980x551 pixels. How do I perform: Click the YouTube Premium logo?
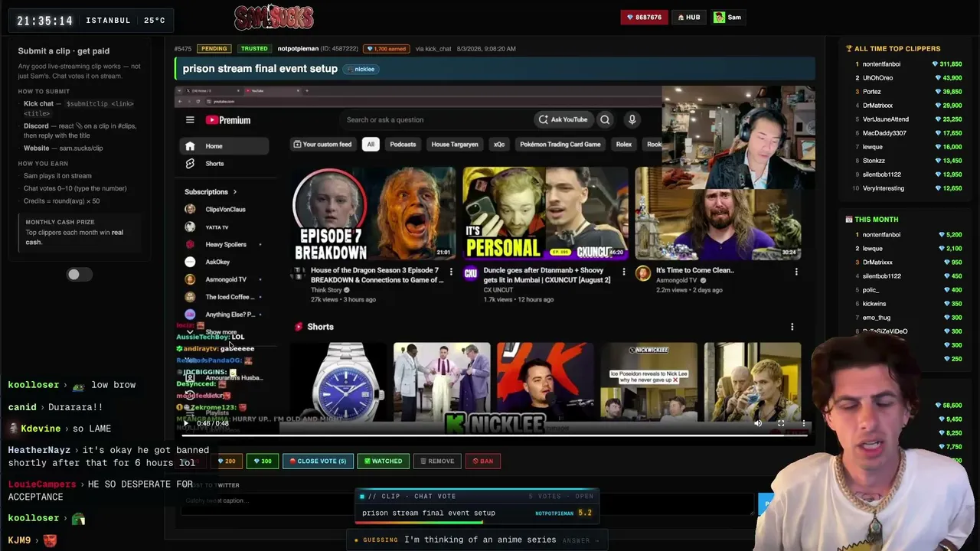coord(228,120)
